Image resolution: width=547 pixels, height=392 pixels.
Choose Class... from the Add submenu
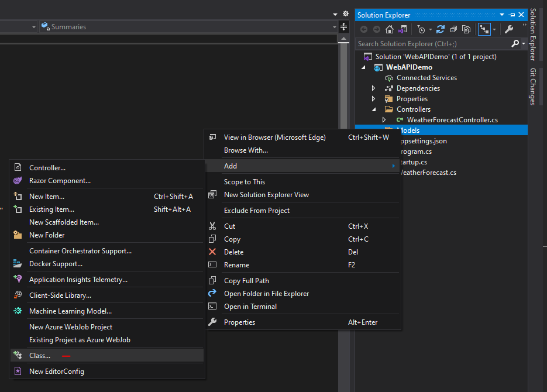point(107,355)
